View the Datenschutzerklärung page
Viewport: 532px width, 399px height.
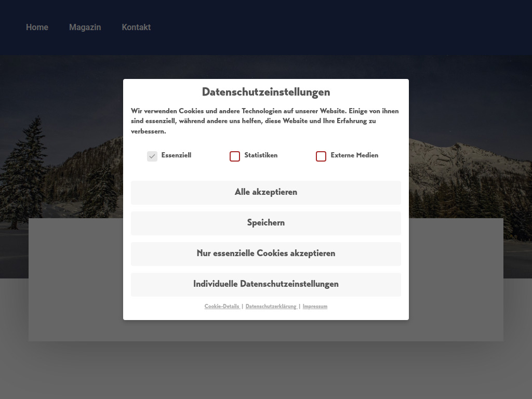pyautogui.click(x=272, y=307)
